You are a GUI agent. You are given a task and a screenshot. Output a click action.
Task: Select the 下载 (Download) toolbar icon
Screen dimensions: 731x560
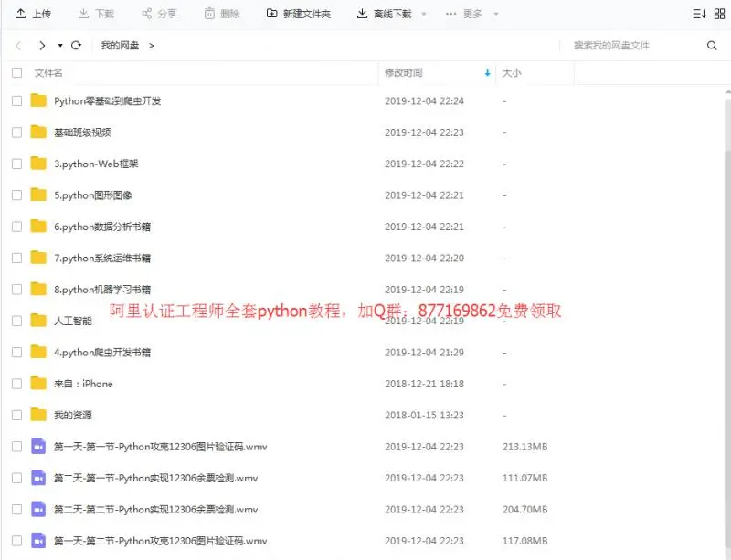pyautogui.click(x=84, y=14)
